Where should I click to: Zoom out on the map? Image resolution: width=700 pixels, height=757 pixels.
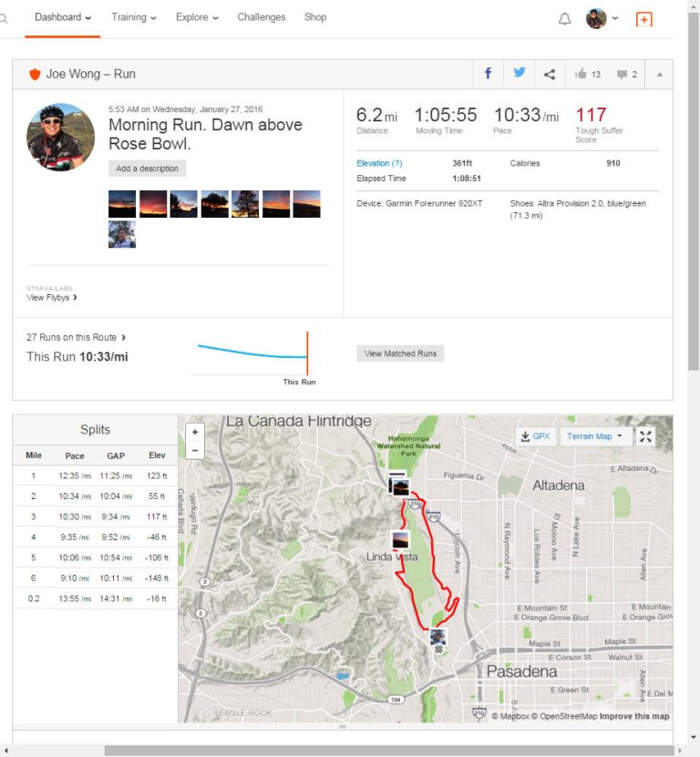tap(195, 450)
